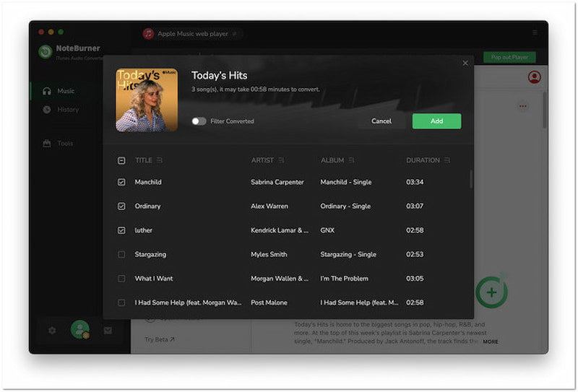Click the toolbox Tools icon
The image size is (578, 392).
tap(47, 144)
